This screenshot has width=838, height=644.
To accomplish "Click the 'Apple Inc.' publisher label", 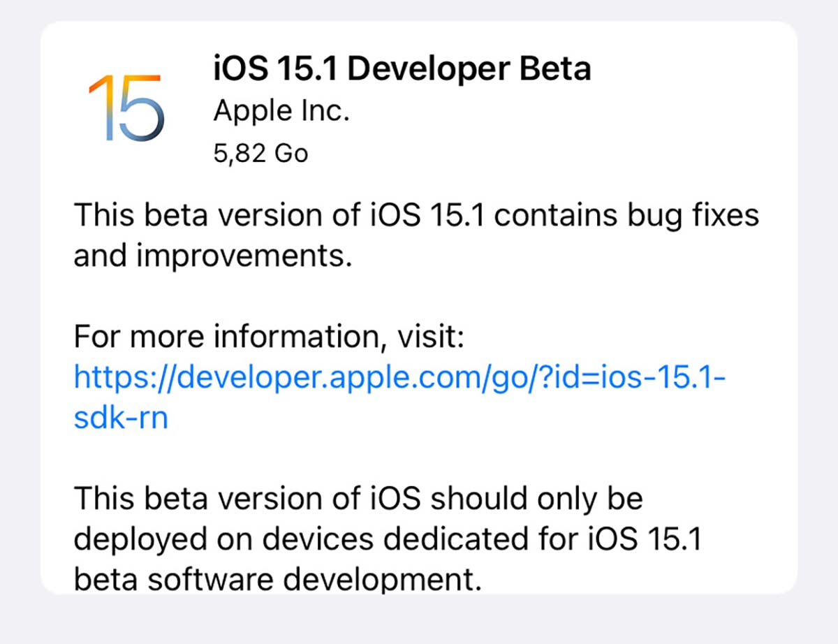I will coord(281,110).
